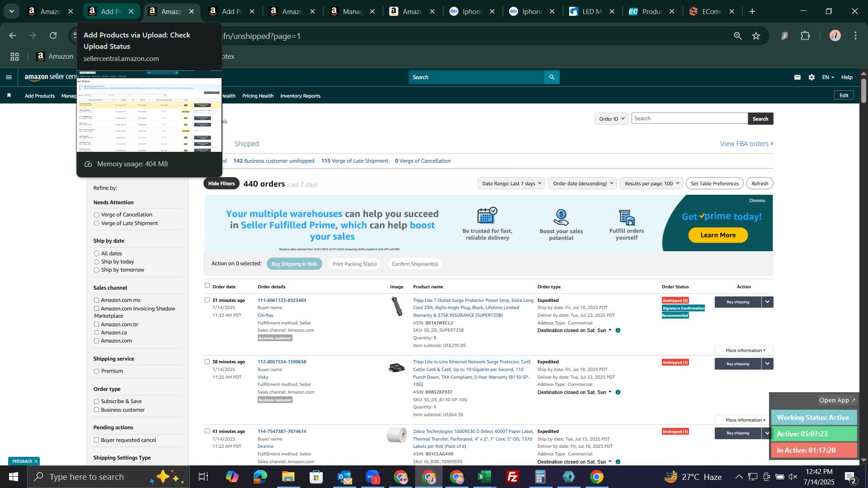Expand Buy shipping arrow for first order
This screenshot has height=488, width=868.
(767, 302)
